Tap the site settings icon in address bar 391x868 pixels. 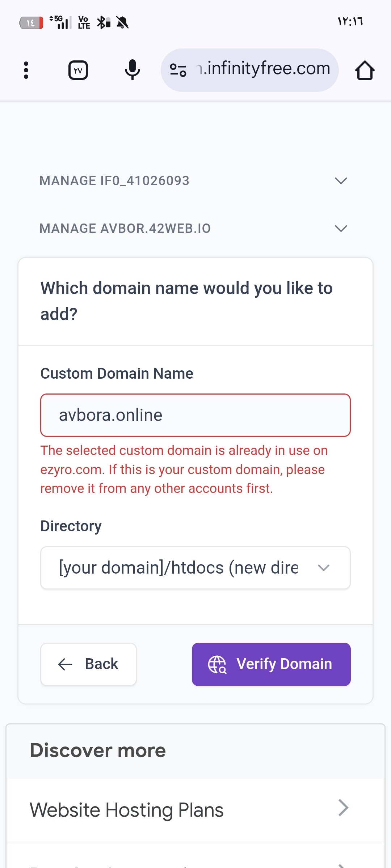(x=178, y=70)
